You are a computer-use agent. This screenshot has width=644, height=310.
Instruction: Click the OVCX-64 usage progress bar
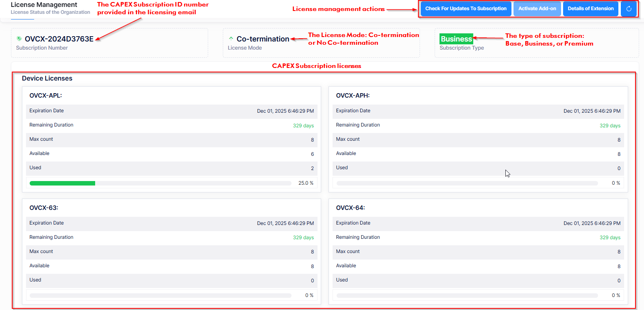[467, 295]
